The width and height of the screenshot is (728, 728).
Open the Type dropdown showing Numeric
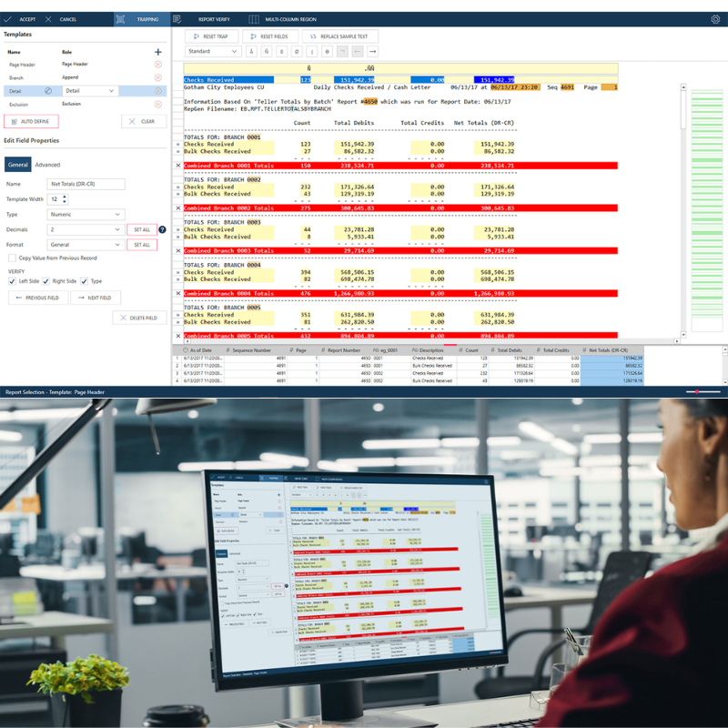pyautogui.click(x=86, y=215)
